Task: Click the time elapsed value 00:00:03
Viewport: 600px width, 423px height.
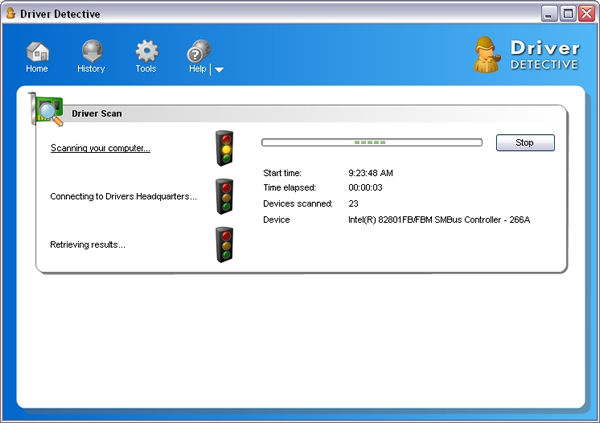Action: 365,188
